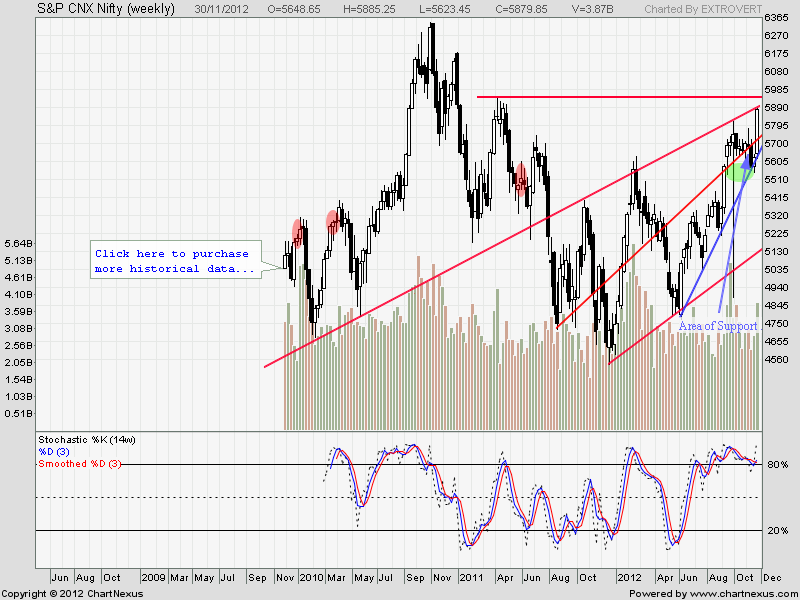This screenshot has width=800, height=600.
Task: Click the Charted By EXTROVERT watermark
Action: tap(711, 9)
